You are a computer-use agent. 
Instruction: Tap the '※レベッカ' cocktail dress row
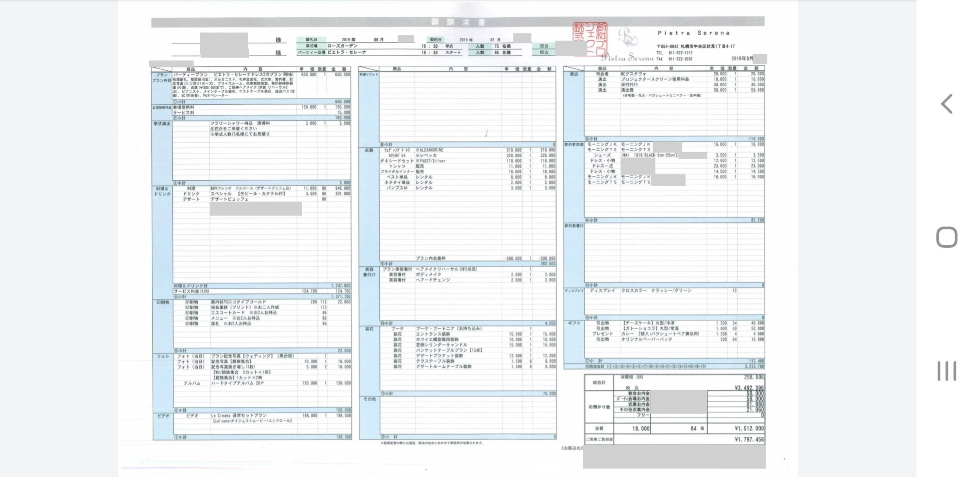click(x=468, y=155)
